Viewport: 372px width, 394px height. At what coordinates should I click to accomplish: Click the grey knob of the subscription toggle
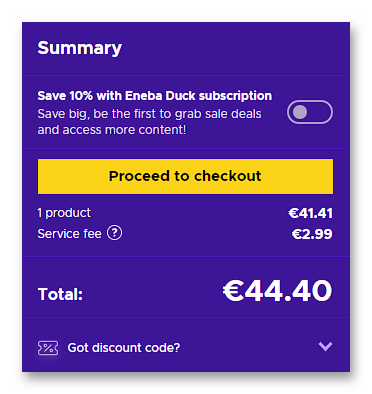click(299, 112)
